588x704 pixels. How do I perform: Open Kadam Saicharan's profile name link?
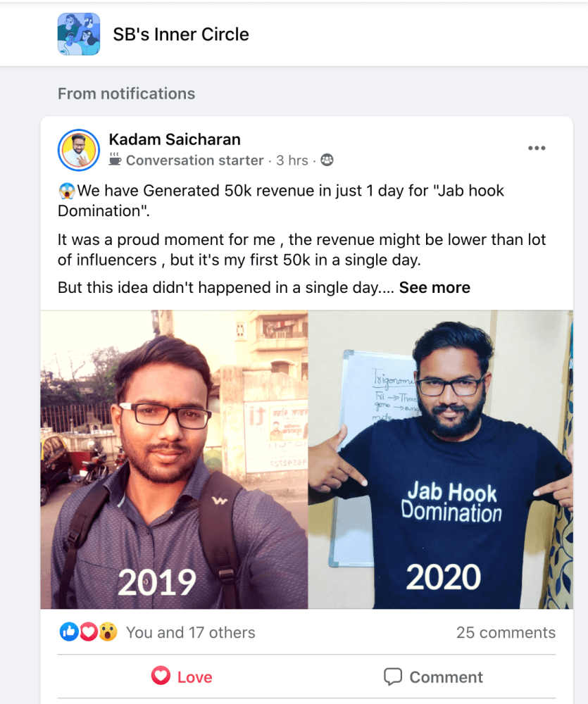[175, 139]
